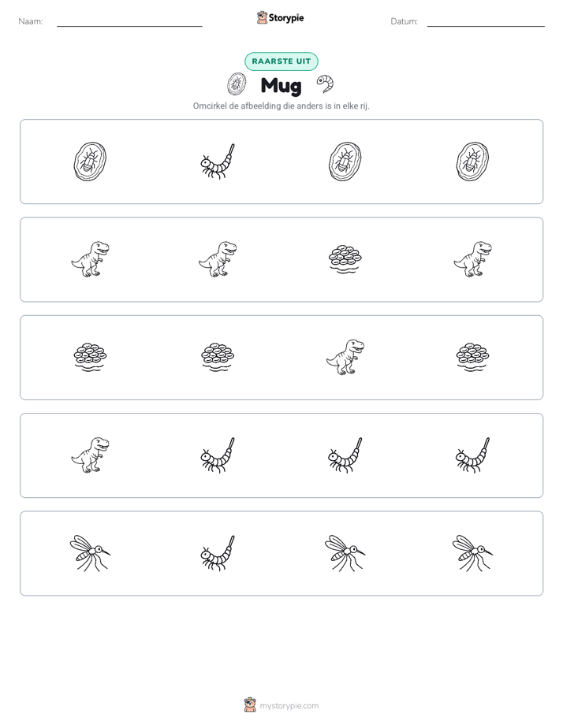Click the shrimp icon beside the Mug title
The width and height of the screenshot is (563, 728).
(x=325, y=84)
